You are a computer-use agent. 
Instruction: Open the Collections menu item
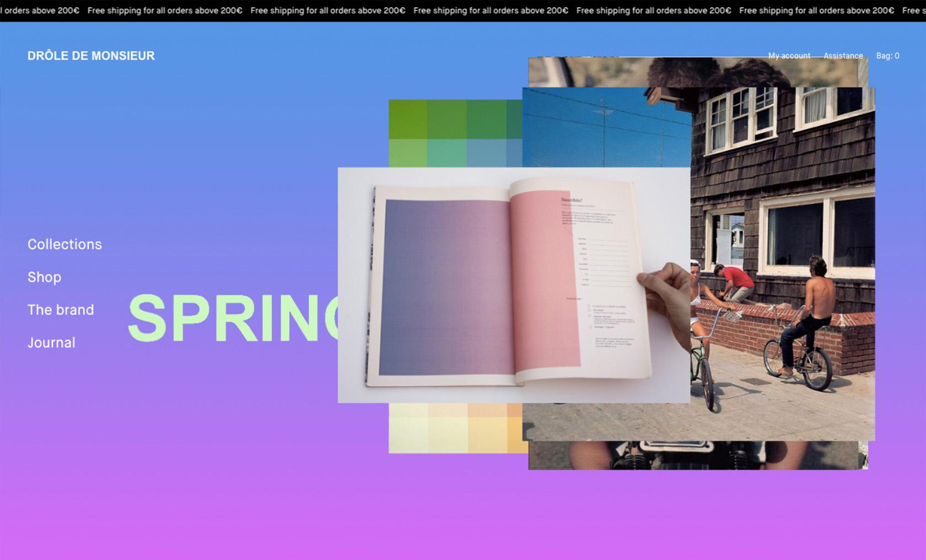(x=64, y=244)
